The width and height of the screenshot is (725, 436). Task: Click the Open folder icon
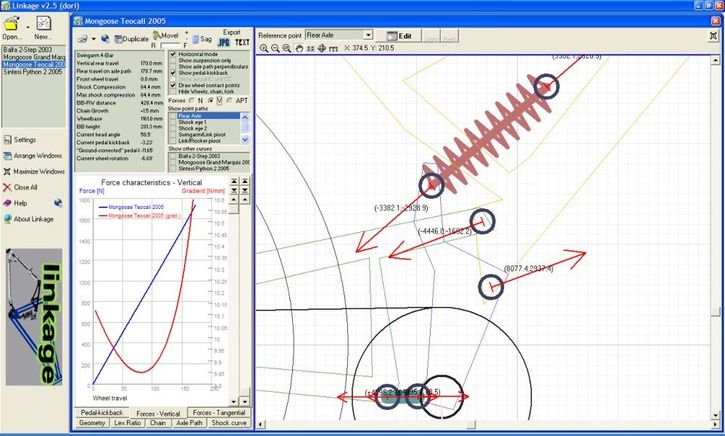tap(12, 24)
